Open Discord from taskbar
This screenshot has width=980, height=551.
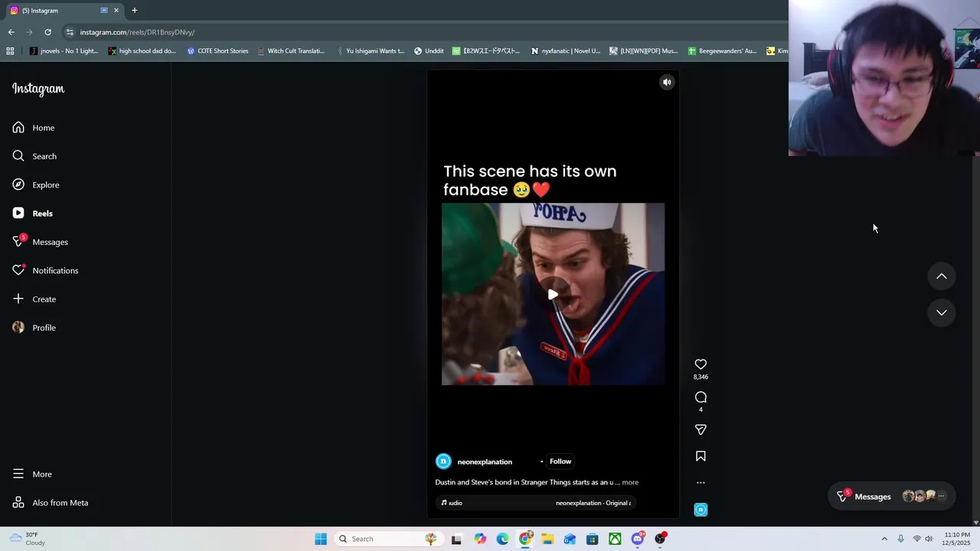click(x=637, y=539)
